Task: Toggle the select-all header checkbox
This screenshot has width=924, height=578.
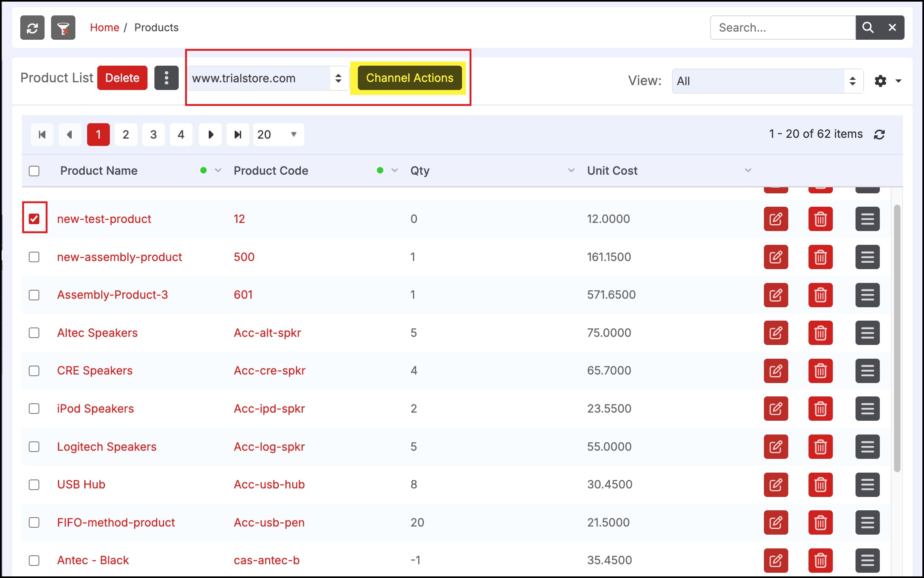Action: (34, 171)
